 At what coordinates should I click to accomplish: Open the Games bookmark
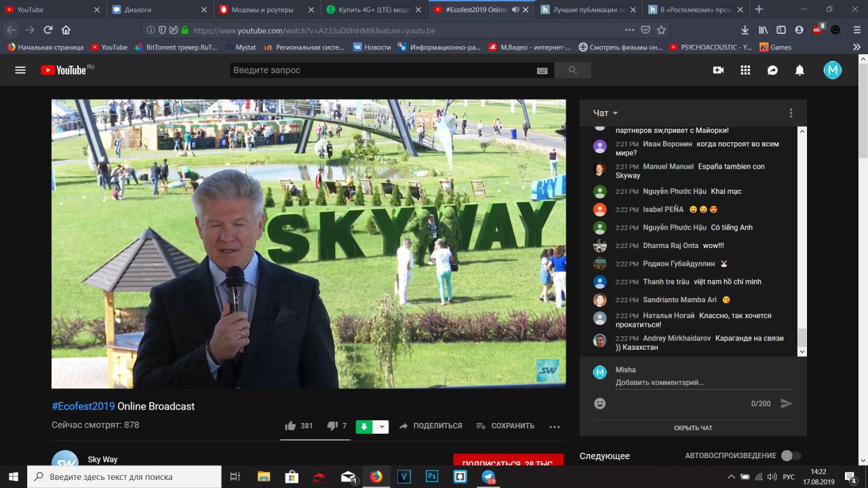click(x=775, y=47)
